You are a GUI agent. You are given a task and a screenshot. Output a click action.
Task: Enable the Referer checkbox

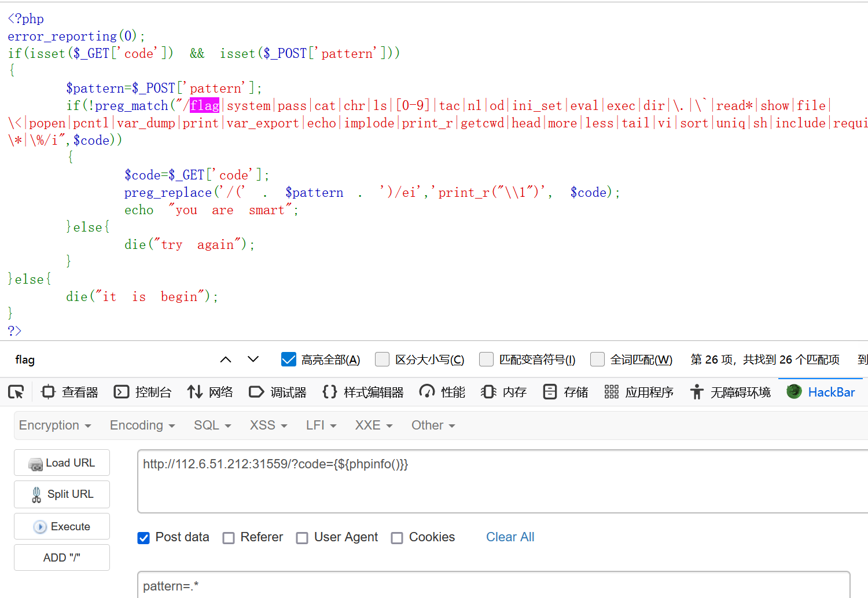(229, 538)
